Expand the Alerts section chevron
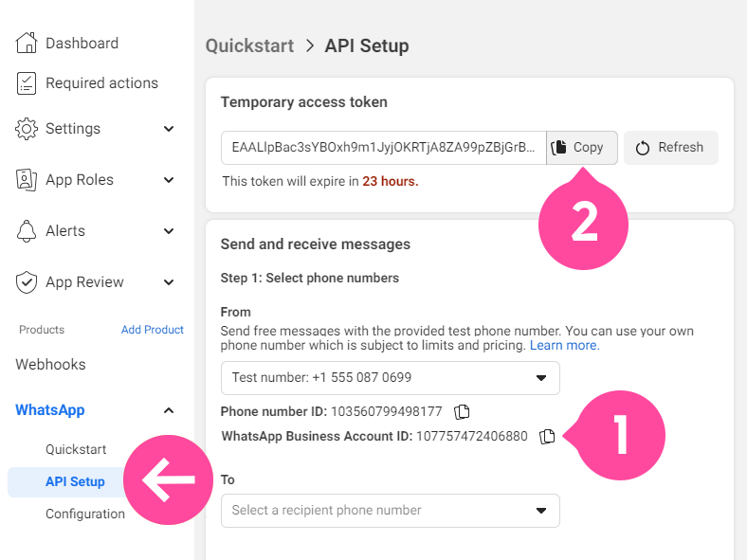The height and width of the screenshot is (560, 747). click(x=169, y=231)
